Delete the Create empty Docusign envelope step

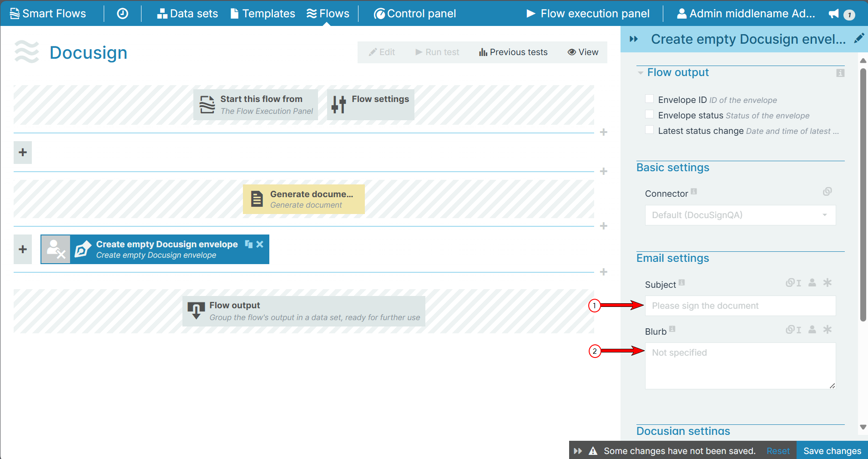(259, 244)
